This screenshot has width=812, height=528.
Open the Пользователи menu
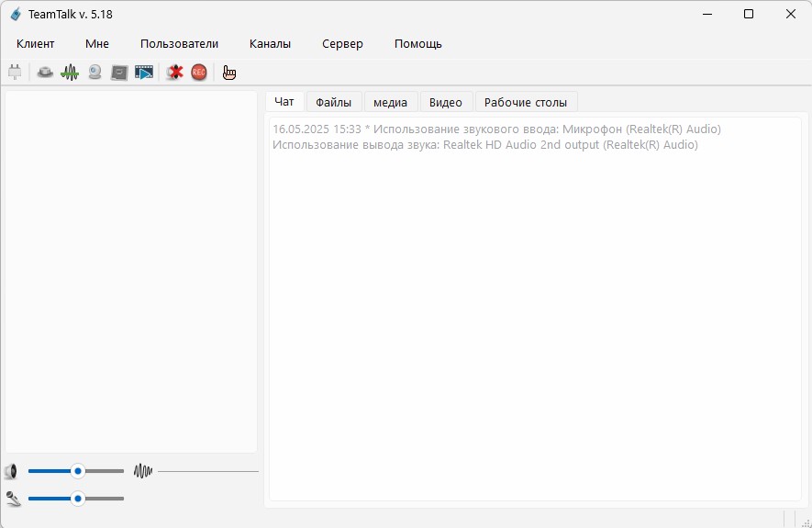coord(179,44)
